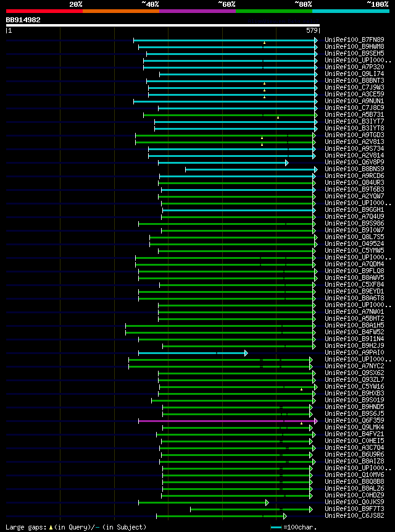Screen dimensions: 395x532
Task: Open hit UniRef100_B8BNT3
Action: [354, 81]
